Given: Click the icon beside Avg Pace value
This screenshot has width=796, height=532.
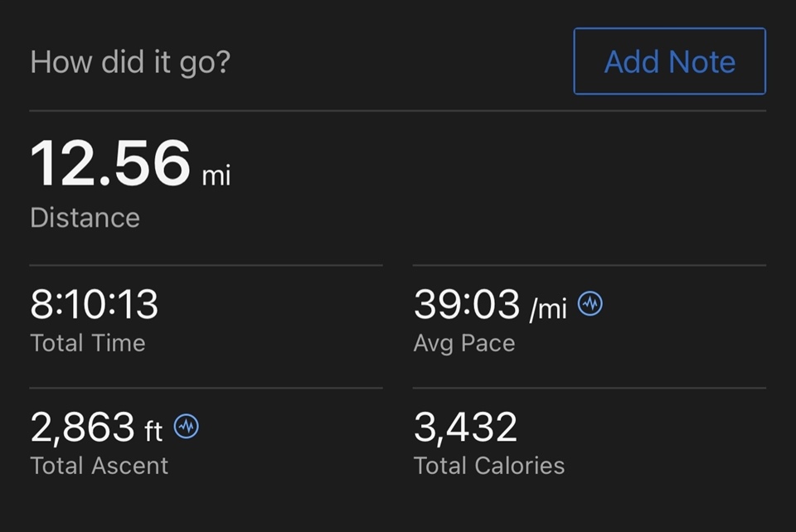Looking at the screenshot, I should coord(590,304).
